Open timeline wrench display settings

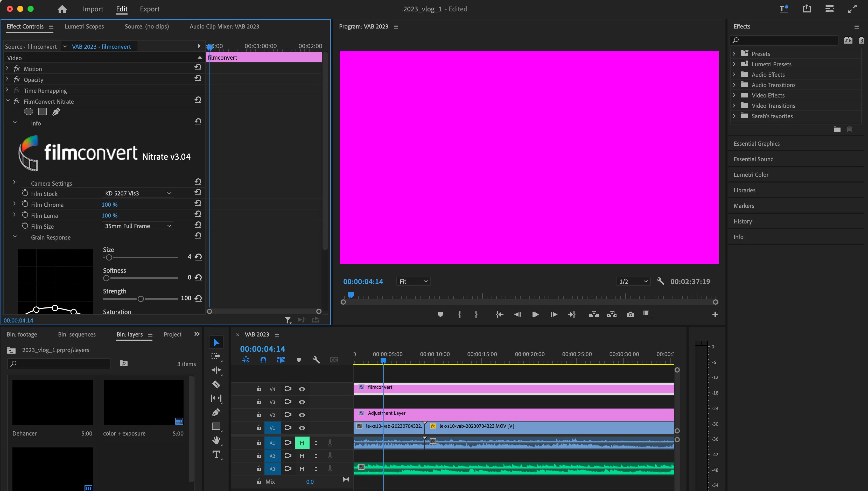pos(316,360)
